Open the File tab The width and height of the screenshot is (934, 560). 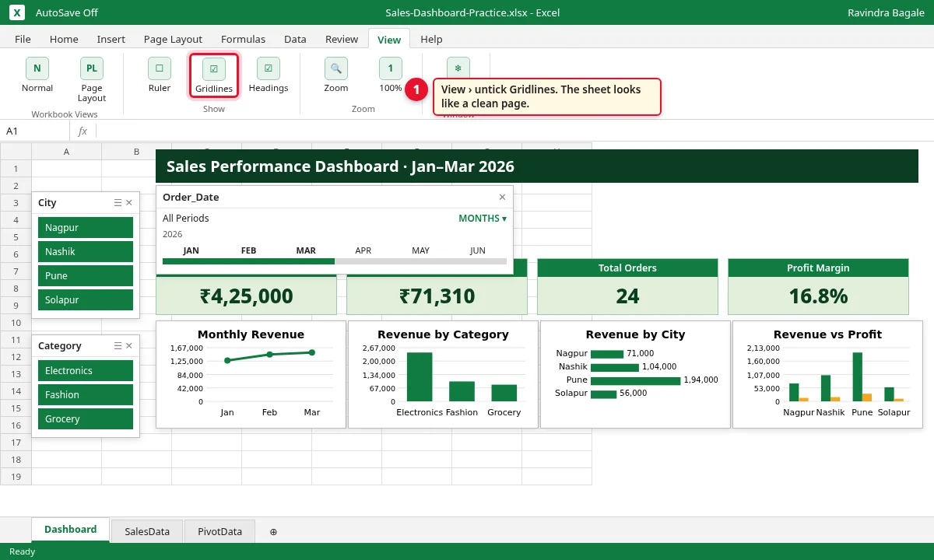[23, 39]
